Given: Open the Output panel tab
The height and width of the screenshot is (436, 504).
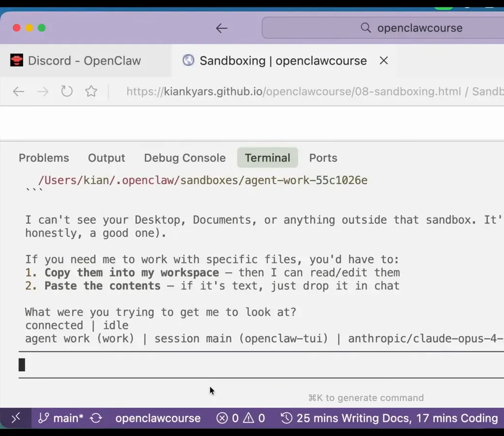Looking at the screenshot, I should (107, 158).
